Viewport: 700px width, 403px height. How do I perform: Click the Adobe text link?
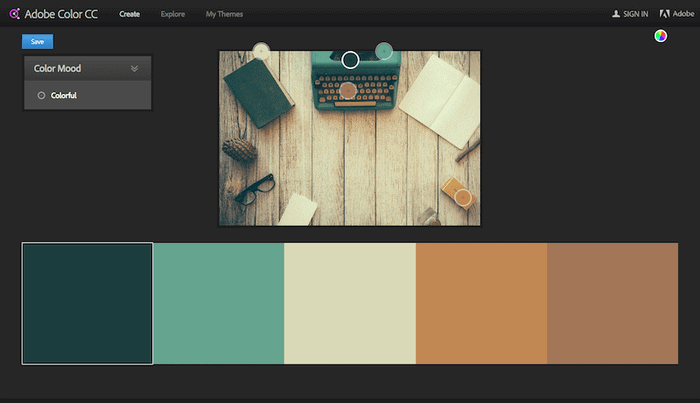point(683,14)
